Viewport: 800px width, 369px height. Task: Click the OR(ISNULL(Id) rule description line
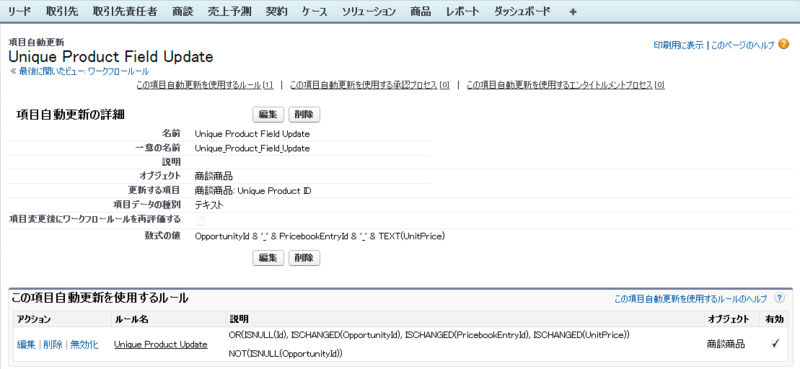click(430, 335)
